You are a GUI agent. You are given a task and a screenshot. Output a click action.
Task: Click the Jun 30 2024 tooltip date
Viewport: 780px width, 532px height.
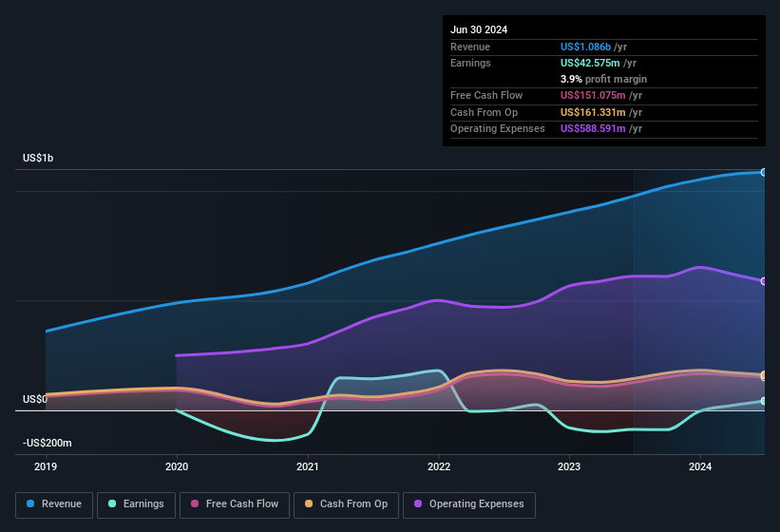(479, 29)
